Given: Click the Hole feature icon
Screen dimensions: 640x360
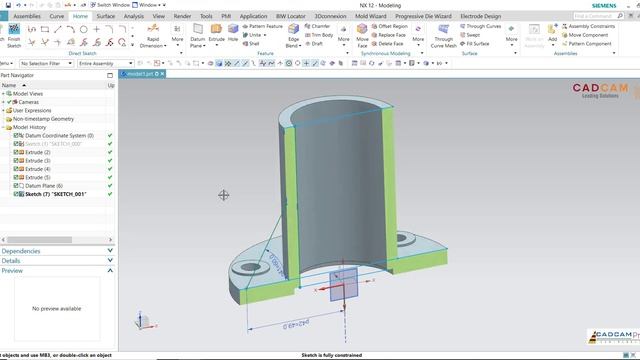Looking at the screenshot, I should pyautogui.click(x=233, y=29).
